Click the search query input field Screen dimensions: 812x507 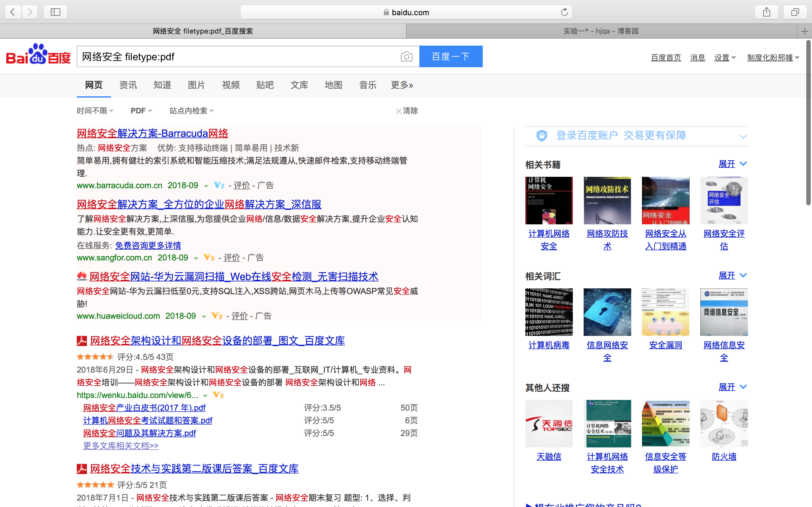[x=235, y=56]
